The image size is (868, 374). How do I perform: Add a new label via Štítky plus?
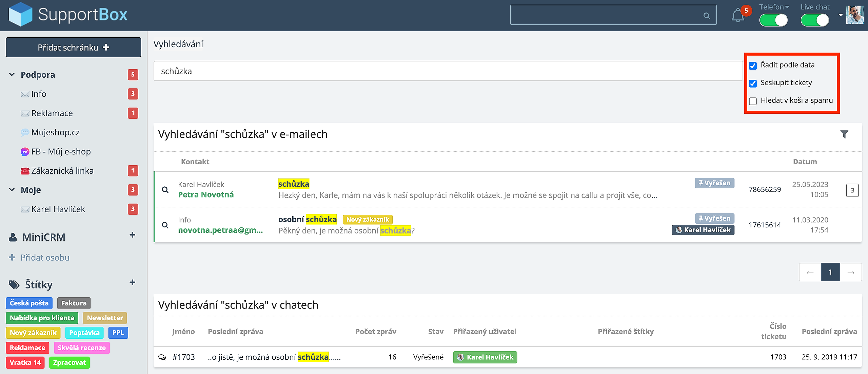(133, 282)
